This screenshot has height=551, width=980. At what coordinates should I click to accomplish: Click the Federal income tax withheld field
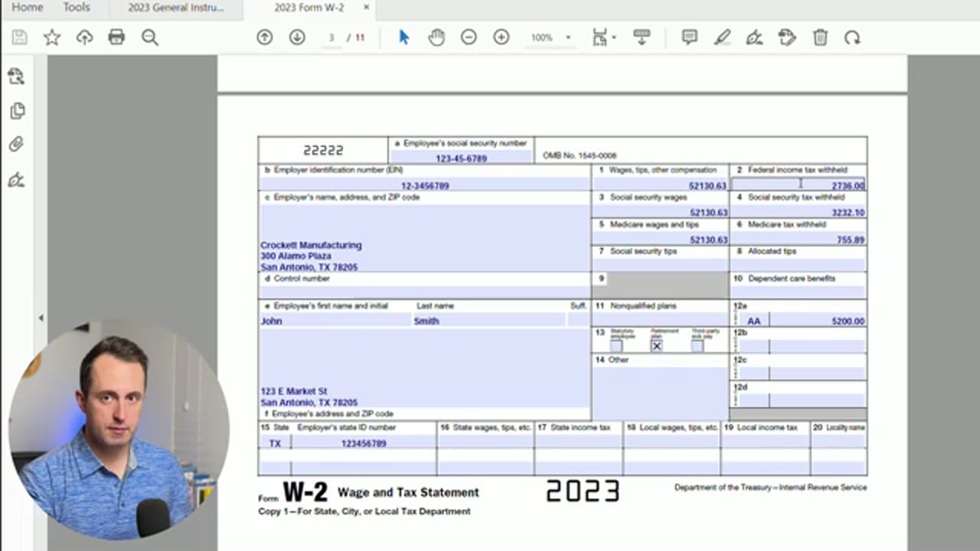(x=799, y=185)
